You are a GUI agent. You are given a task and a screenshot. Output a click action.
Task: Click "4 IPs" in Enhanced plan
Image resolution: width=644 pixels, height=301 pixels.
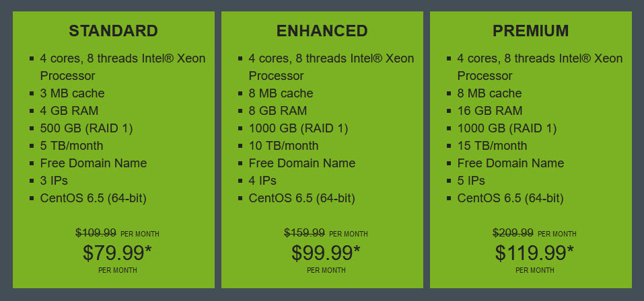[x=262, y=181]
